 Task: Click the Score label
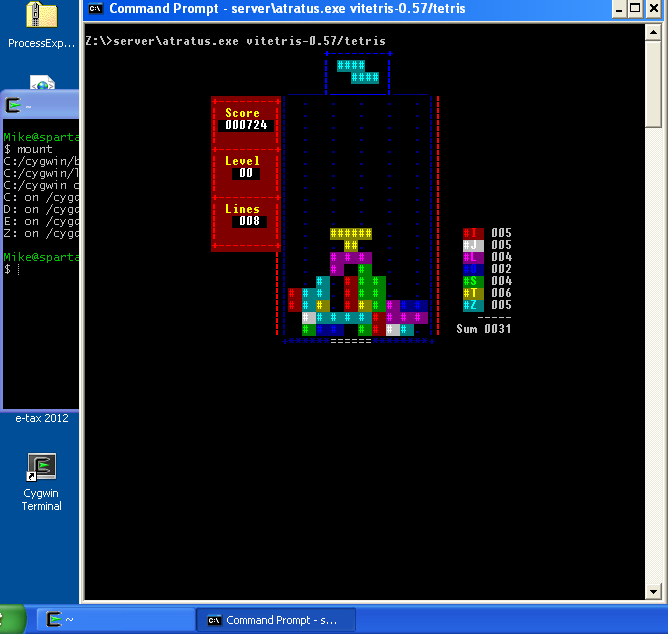coord(242,113)
